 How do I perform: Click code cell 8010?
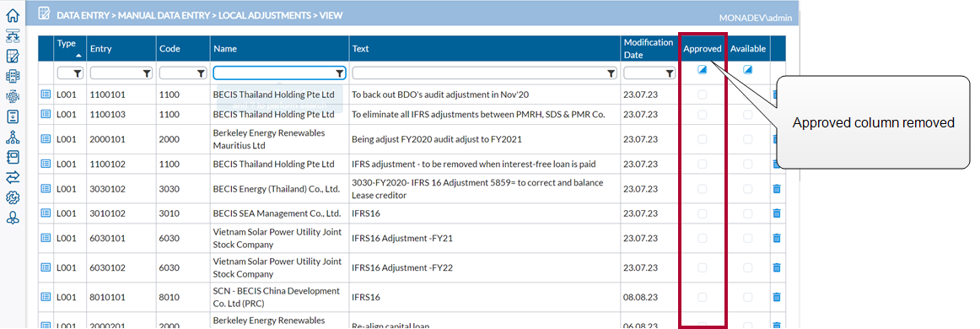pyautogui.click(x=170, y=297)
